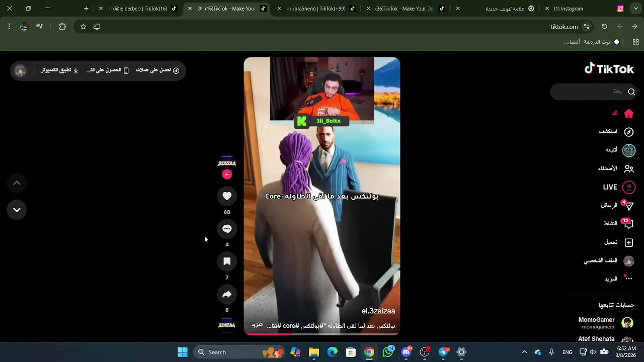Click Get the app phone button
Screen dimensions: 644x362
pos(107,70)
